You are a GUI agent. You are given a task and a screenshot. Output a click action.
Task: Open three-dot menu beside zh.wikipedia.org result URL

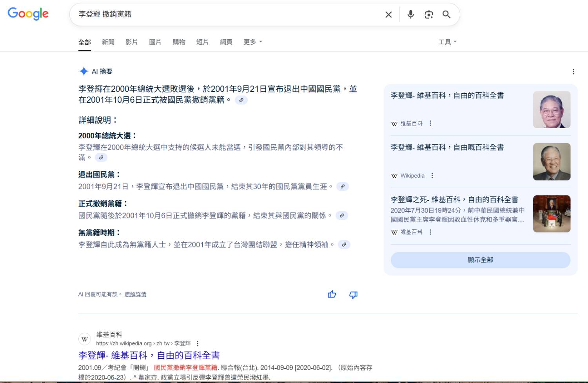click(x=198, y=343)
